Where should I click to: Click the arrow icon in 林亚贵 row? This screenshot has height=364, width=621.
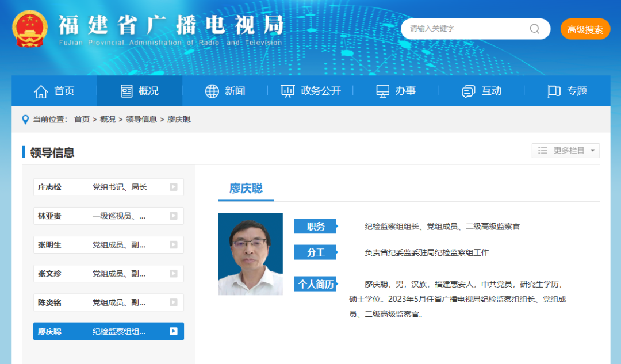click(174, 216)
